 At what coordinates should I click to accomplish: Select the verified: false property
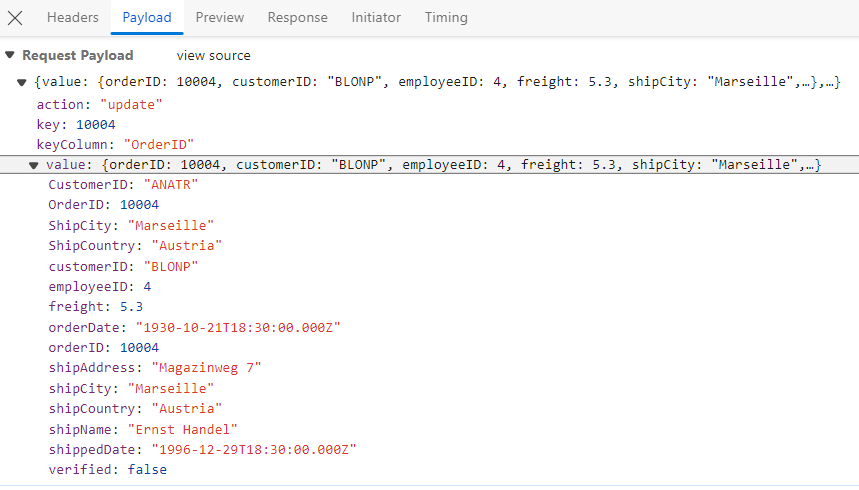(107, 469)
